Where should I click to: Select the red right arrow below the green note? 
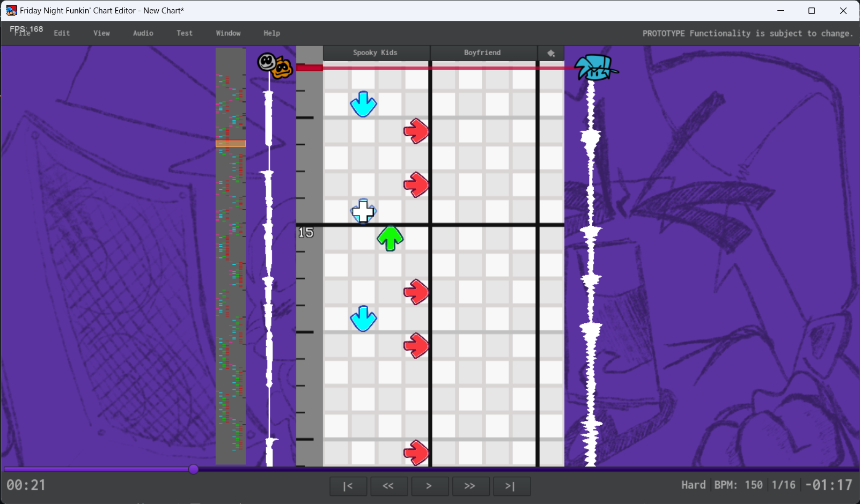pos(416,292)
